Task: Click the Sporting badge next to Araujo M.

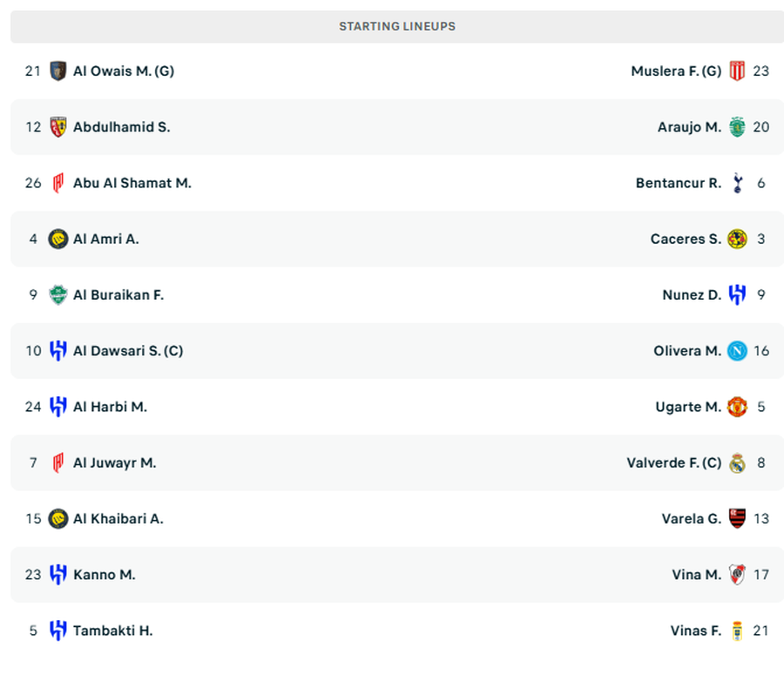Action: 738,127
